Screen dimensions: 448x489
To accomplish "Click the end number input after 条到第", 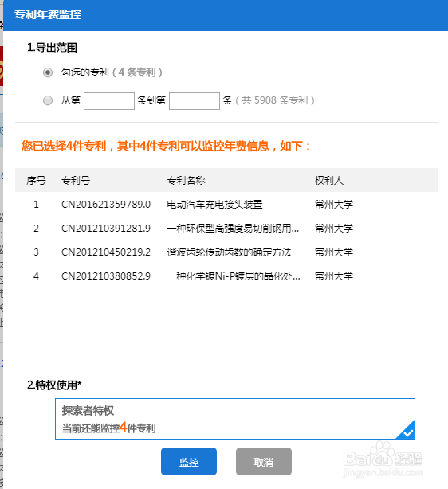I will click(195, 101).
